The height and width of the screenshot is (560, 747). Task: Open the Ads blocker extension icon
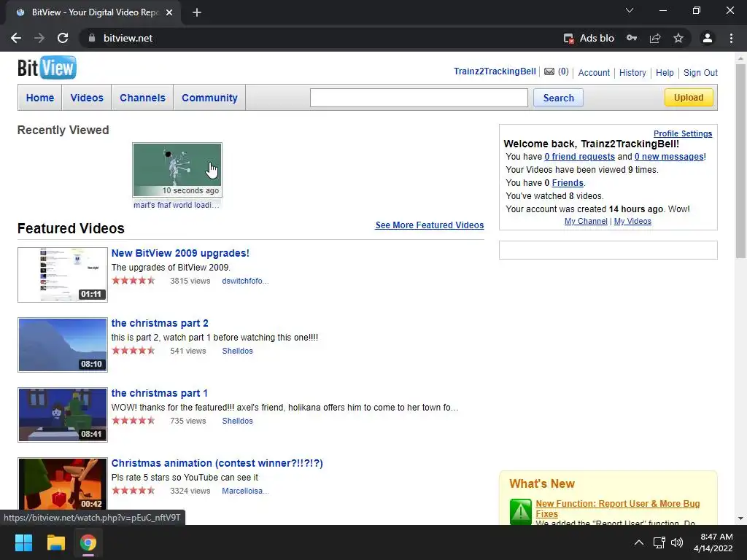click(569, 38)
